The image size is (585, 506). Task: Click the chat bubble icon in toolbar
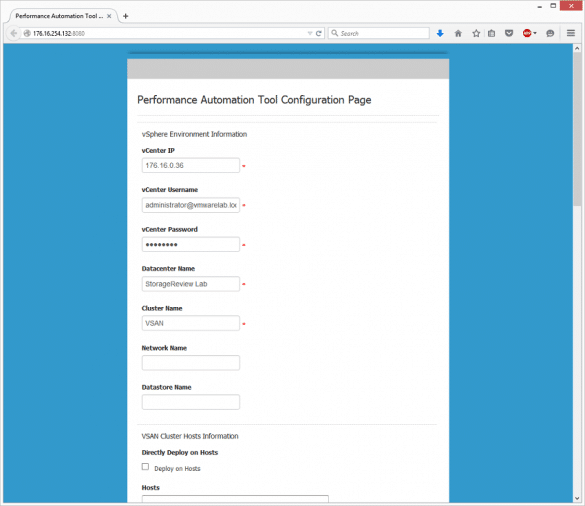[550, 33]
